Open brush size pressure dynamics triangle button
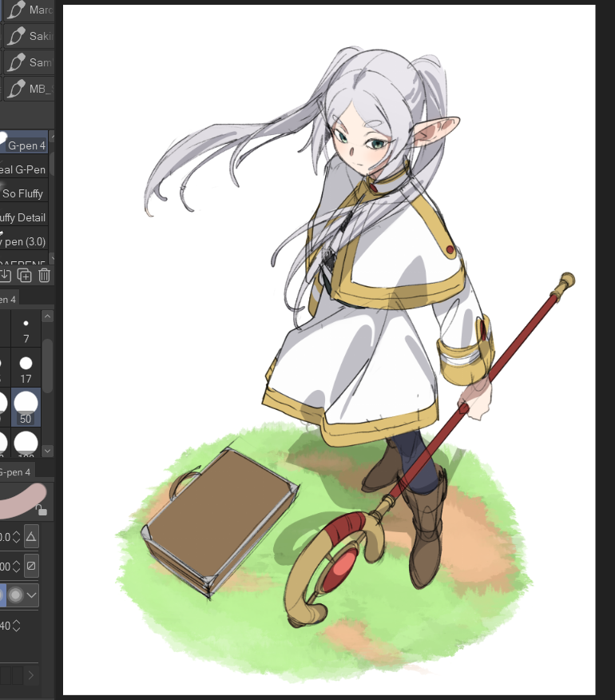Viewport: 615px width, 700px height. point(31,537)
